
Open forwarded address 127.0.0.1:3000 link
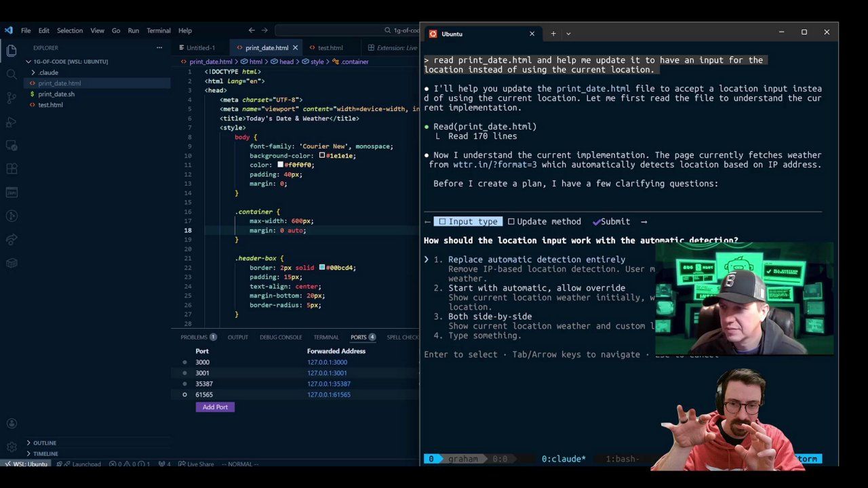pyautogui.click(x=327, y=362)
